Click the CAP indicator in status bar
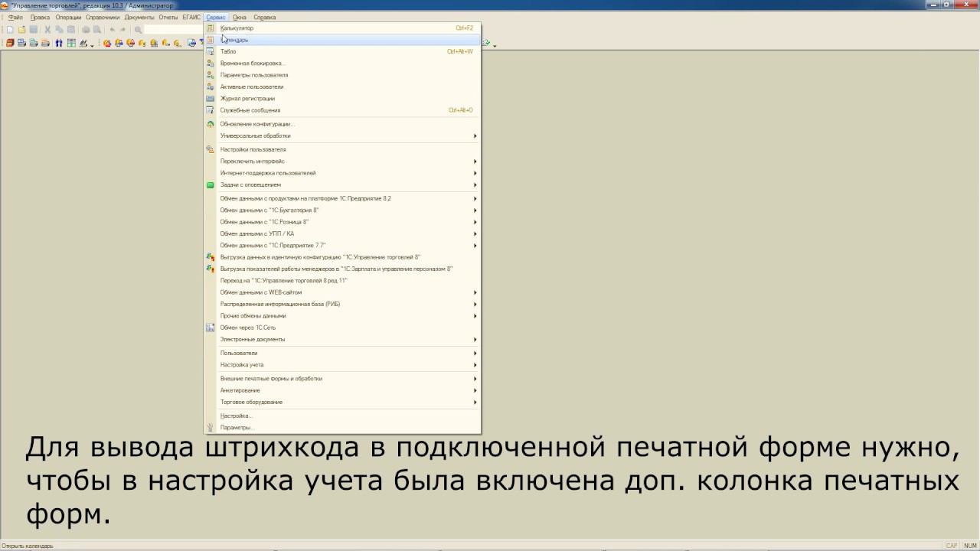980x551 pixels. (x=952, y=546)
